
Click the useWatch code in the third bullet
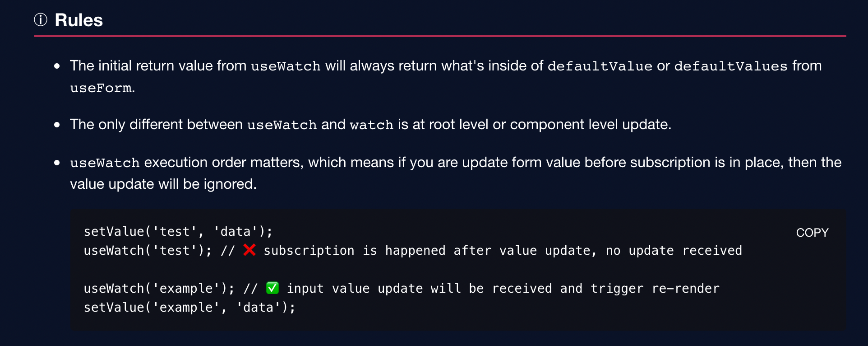[x=105, y=163]
